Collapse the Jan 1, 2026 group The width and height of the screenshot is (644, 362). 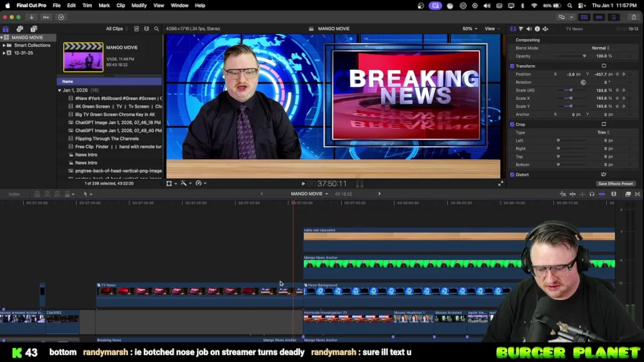[x=59, y=90]
